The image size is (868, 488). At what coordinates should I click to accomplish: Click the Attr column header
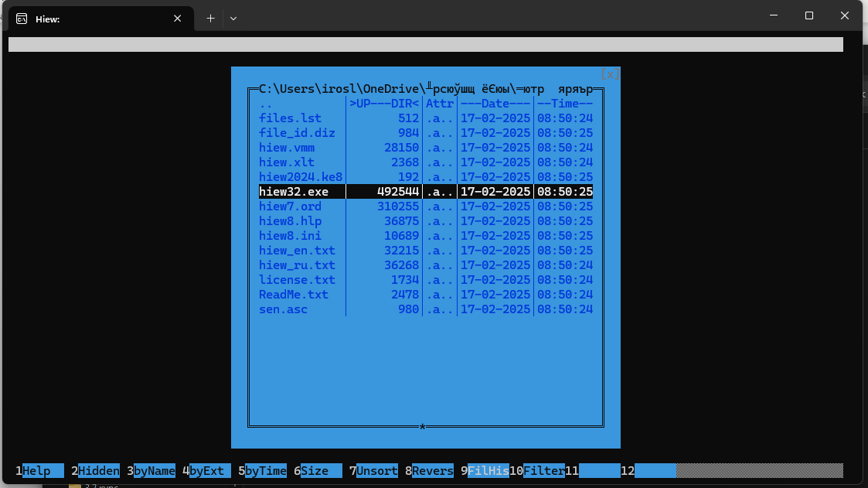click(x=440, y=104)
